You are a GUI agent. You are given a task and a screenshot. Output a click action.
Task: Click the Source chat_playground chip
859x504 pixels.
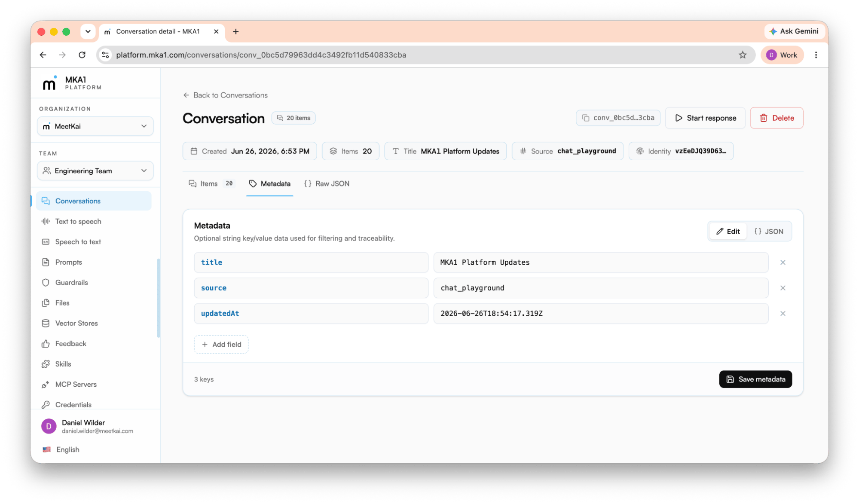pyautogui.click(x=568, y=151)
